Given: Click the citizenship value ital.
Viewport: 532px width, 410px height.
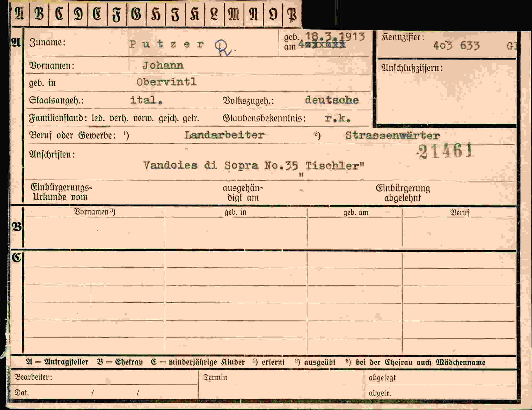Looking at the screenshot, I should pyautogui.click(x=146, y=100).
